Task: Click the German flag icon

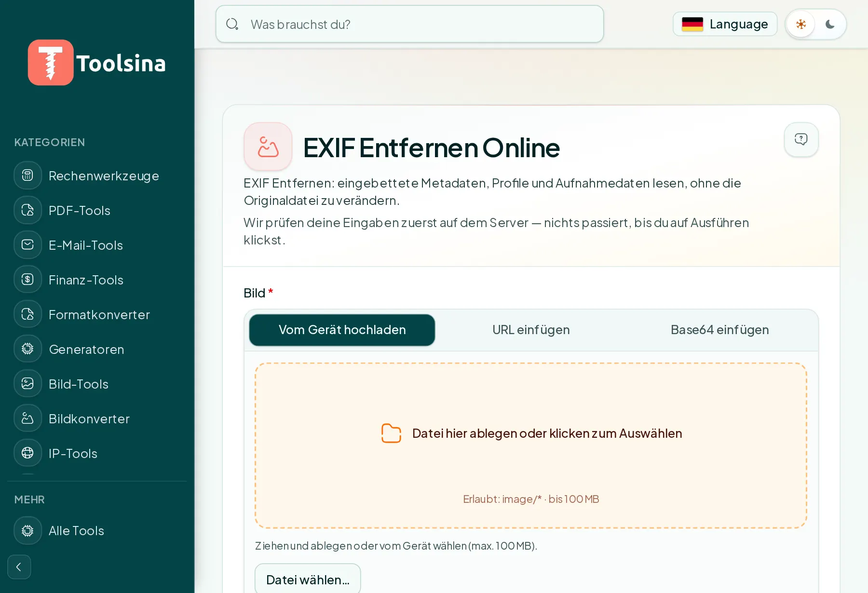Action: point(692,24)
